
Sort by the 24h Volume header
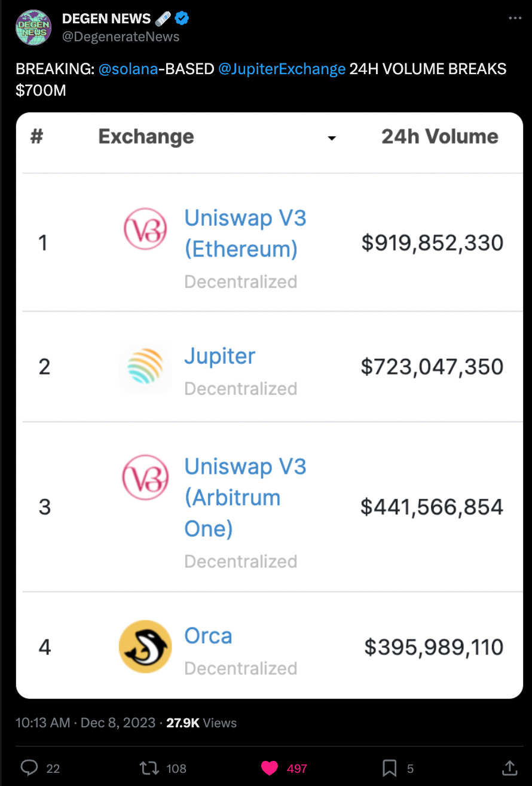tap(440, 136)
